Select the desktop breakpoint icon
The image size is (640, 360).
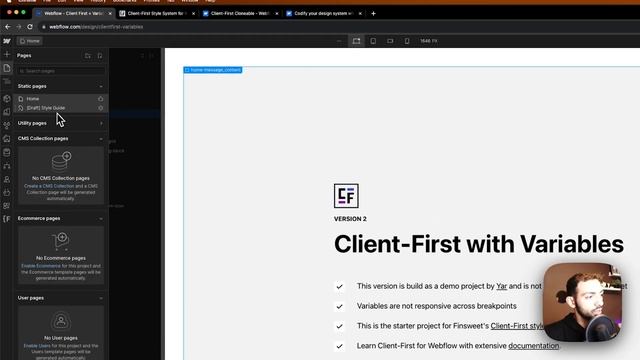coord(356,41)
